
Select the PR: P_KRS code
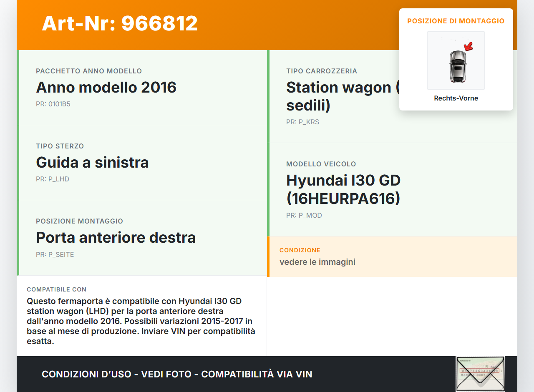(x=302, y=122)
